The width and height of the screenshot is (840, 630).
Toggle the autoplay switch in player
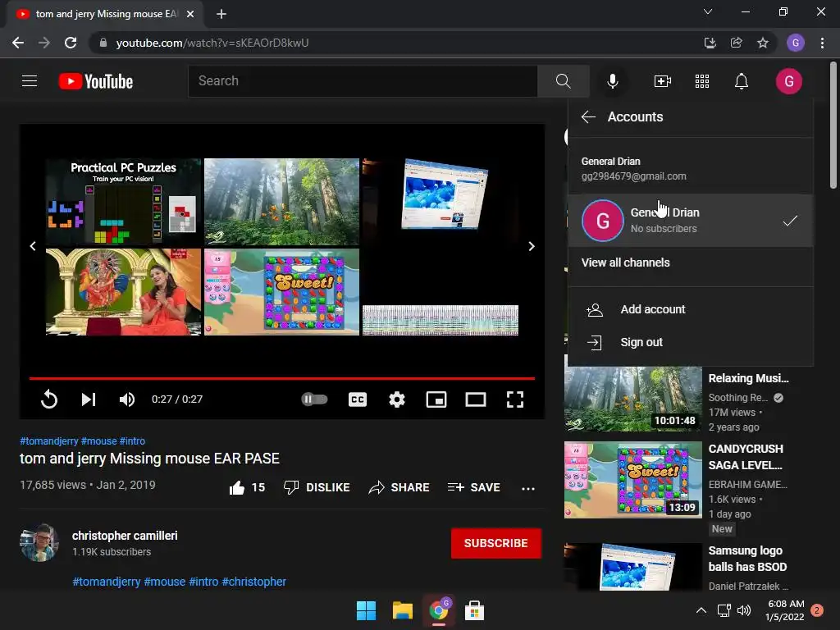(314, 399)
